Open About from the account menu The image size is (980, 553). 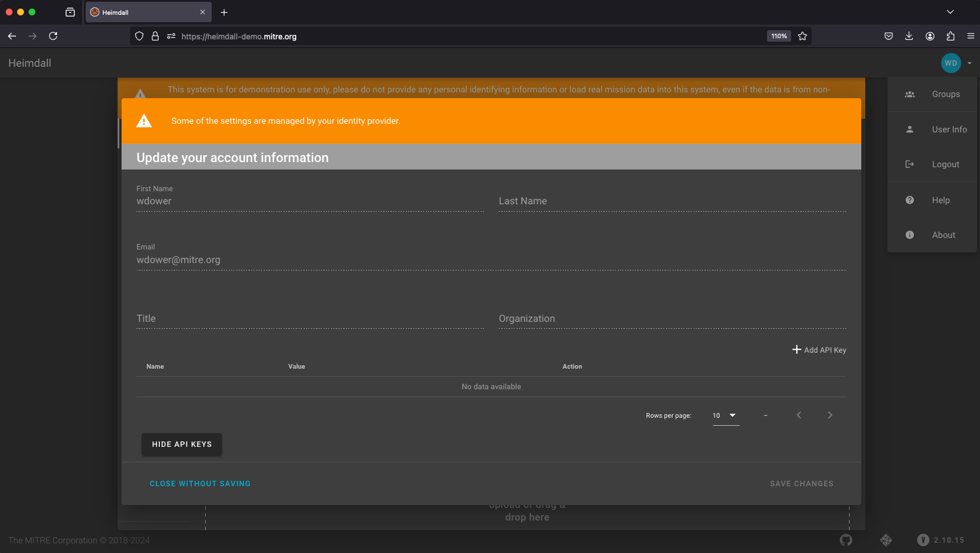(x=943, y=235)
